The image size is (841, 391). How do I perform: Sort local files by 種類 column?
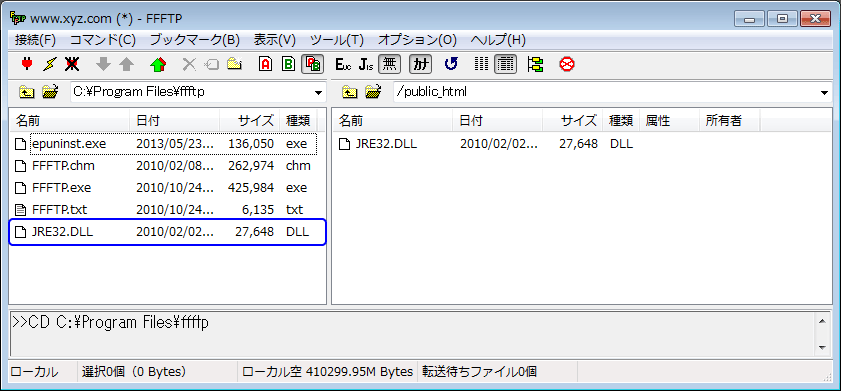click(298, 121)
